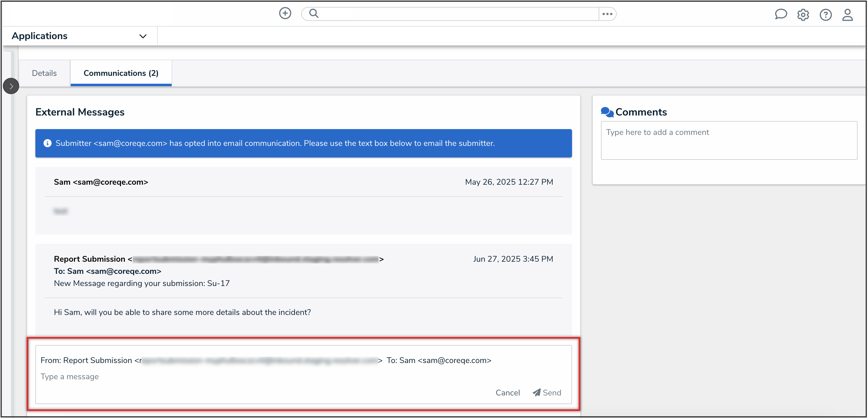This screenshot has width=868, height=418.
Task: Collapse the Applications selector chevron
Action: 143,36
